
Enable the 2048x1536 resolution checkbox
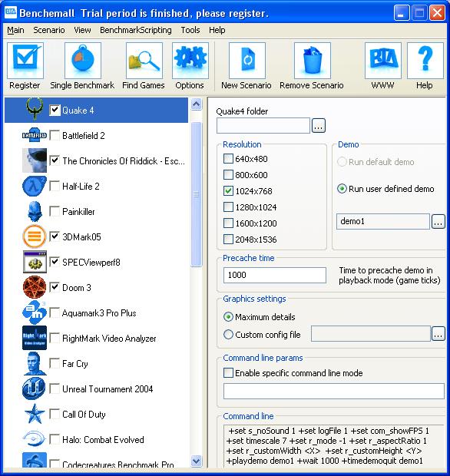tap(228, 240)
